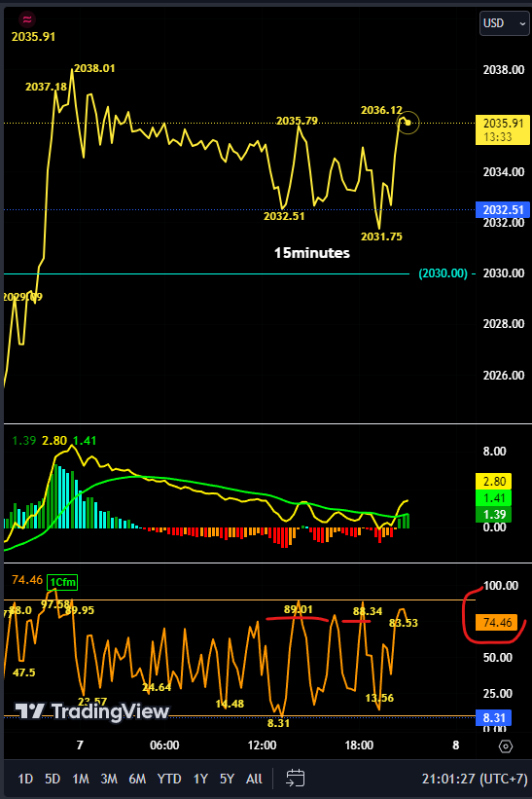The image size is (532, 799).
Task: Select the 5Y time range
Action: [227, 779]
